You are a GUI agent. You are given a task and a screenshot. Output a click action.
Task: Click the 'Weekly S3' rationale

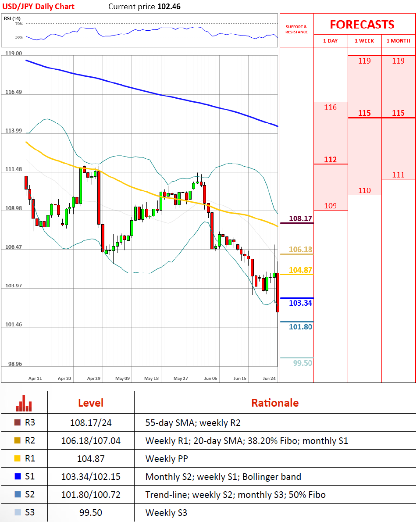point(167,513)
